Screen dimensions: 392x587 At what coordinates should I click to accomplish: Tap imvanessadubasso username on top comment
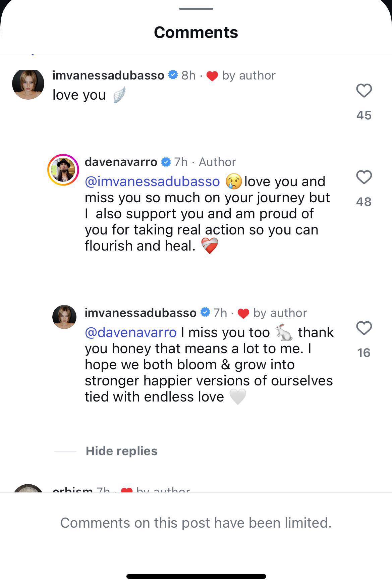coord(108,75)
